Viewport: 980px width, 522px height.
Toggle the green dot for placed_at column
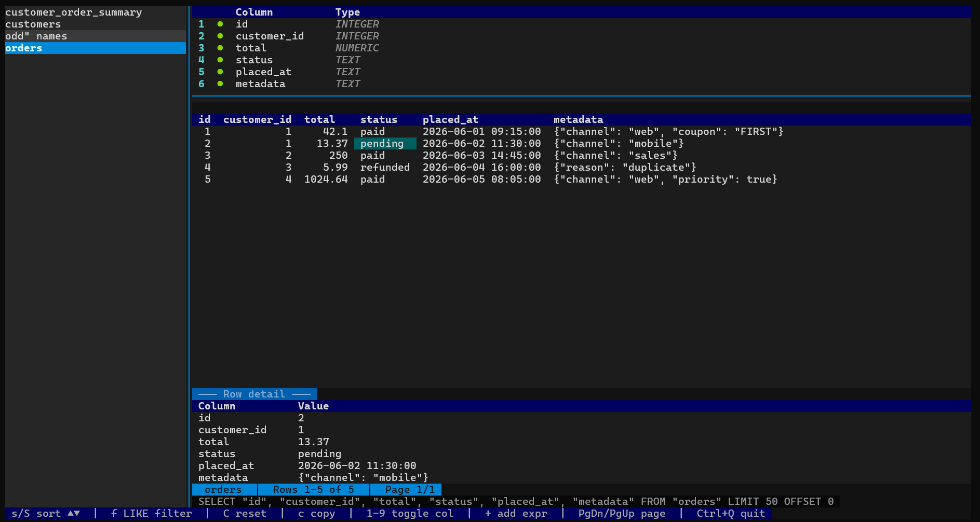(x=220, y=72)
